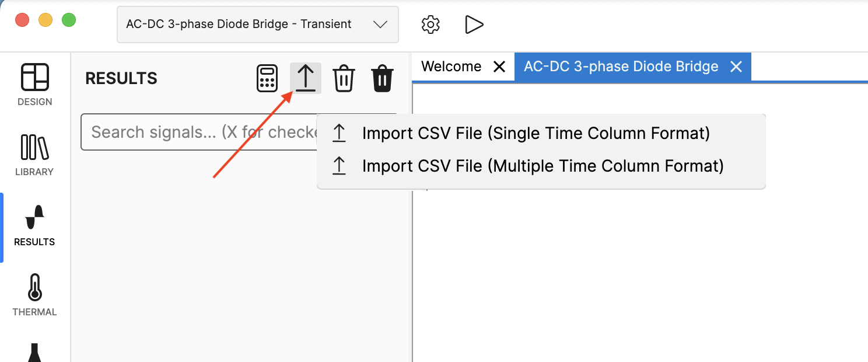
Task: Click the filled trash icon to clear all results
Action: coord(382,78)
